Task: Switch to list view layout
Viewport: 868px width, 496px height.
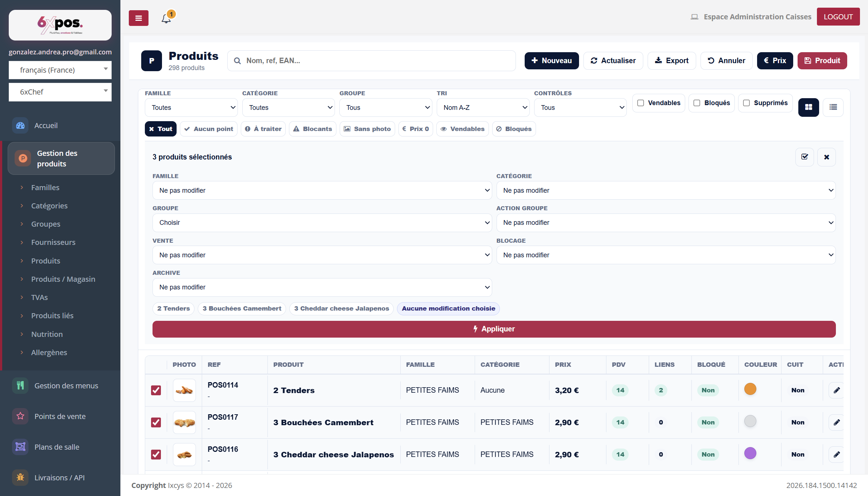Action: [833, 107]
